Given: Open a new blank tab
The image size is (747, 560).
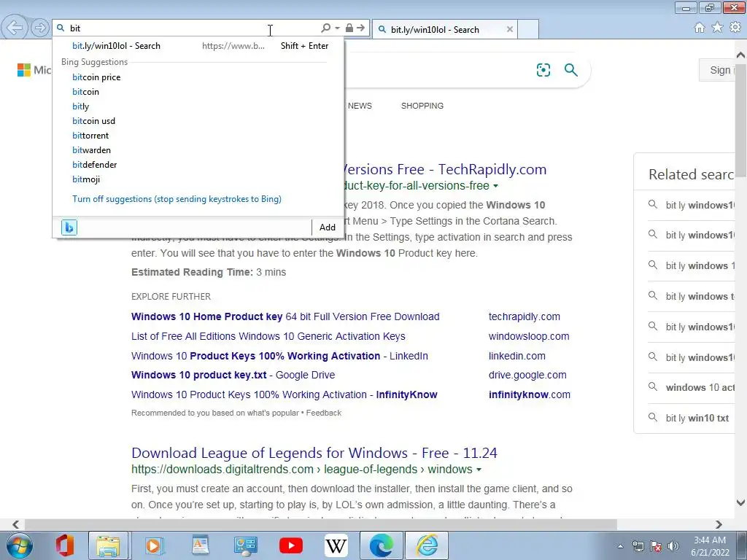Looking at the screenshot, I should tap(528, 29).
